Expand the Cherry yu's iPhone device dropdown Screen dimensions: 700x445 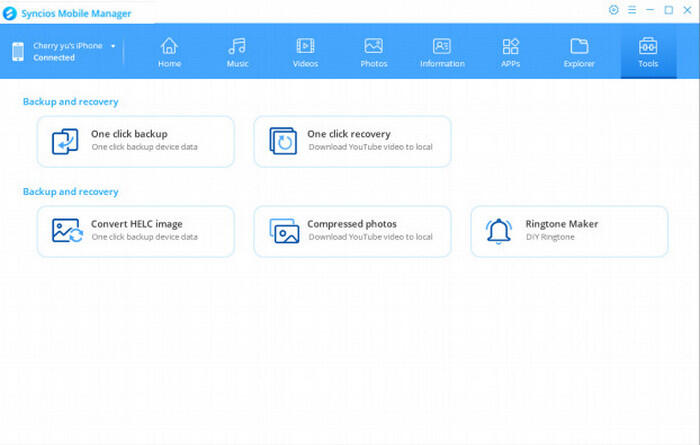(x=113, y=46)
